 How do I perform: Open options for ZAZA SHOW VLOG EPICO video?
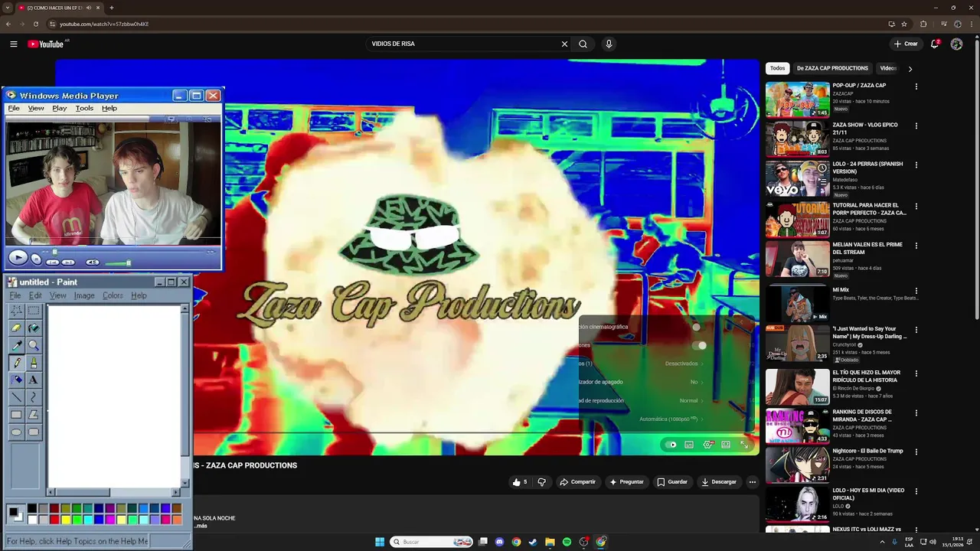tap(916, 126)
